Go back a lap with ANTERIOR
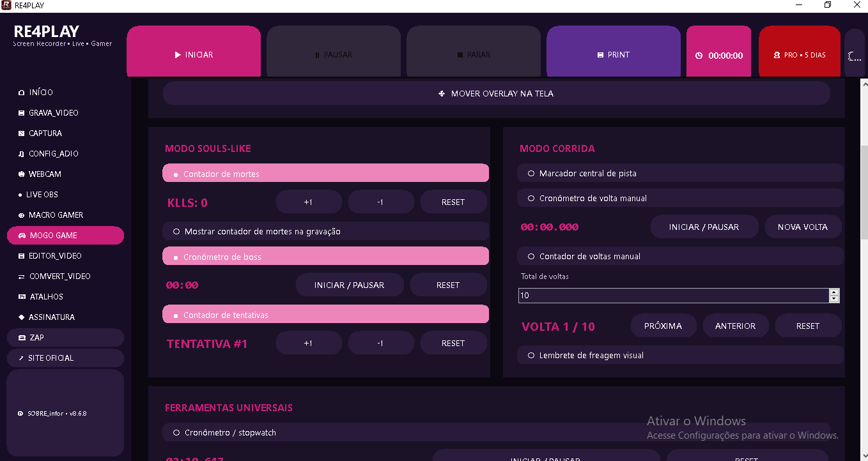Image resolution: width=868 pixels, height=461 pixels. tap(735, 326)
